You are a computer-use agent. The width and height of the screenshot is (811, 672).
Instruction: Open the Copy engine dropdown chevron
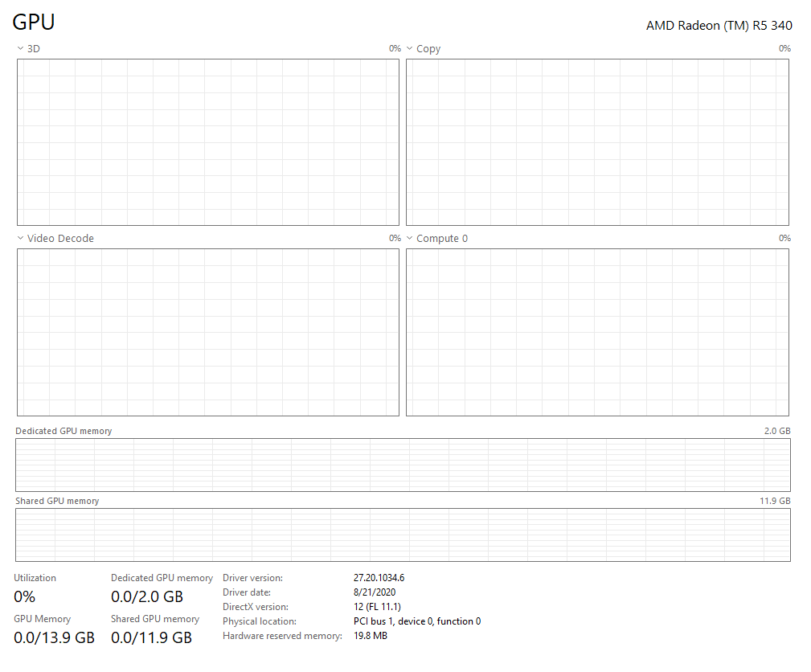pos(409,49)
